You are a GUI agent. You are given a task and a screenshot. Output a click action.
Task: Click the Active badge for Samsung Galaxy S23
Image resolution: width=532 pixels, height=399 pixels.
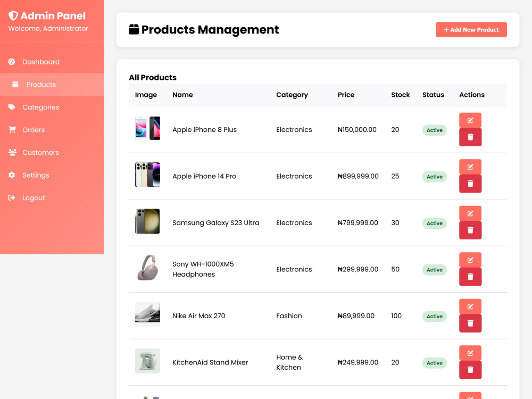coord(434,223)
